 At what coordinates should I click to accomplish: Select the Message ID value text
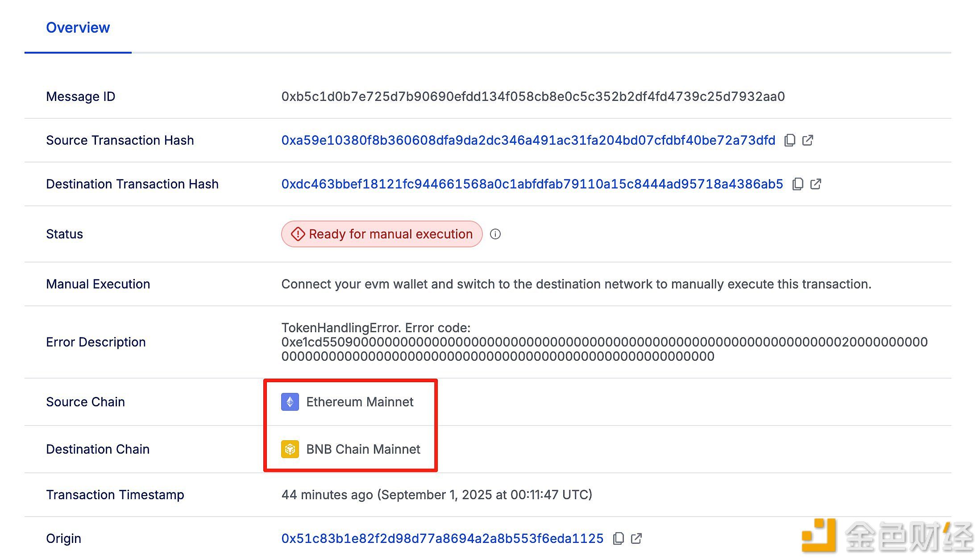pyautogui.click(x=533, y=96)
